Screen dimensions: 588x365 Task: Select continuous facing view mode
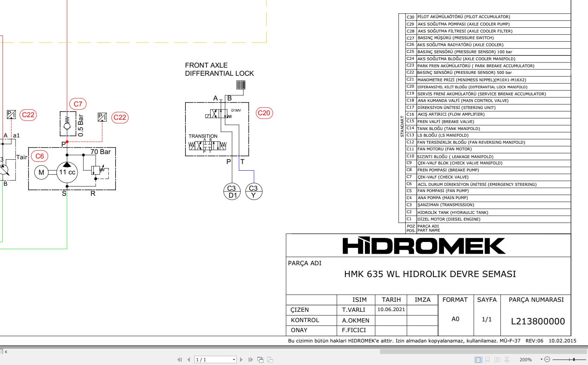click(x=507, y=359)
